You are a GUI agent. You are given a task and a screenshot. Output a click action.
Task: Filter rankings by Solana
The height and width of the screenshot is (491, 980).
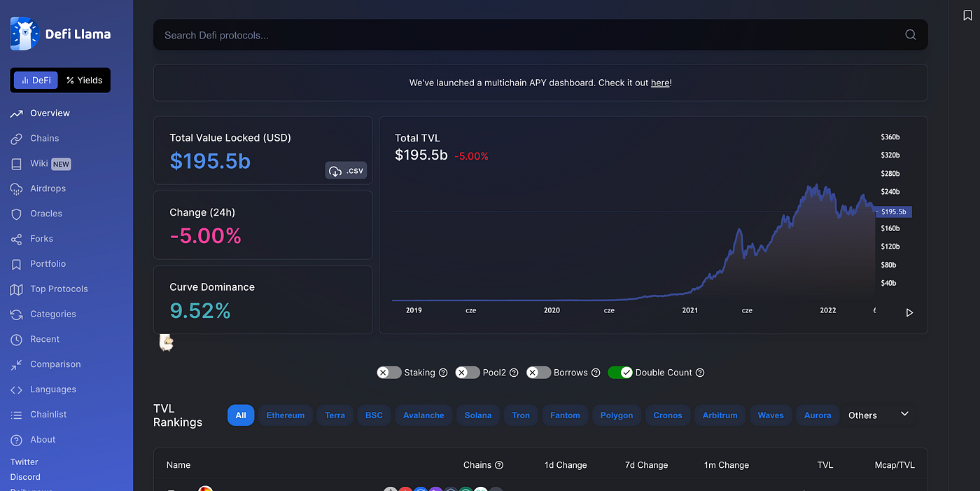click(478, 415)
